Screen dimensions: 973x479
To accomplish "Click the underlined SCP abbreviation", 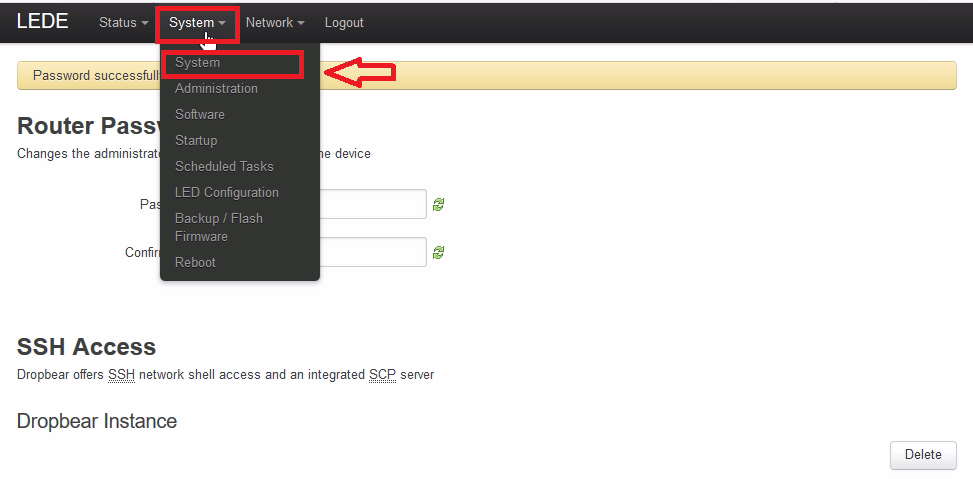I will coord(382,375).
